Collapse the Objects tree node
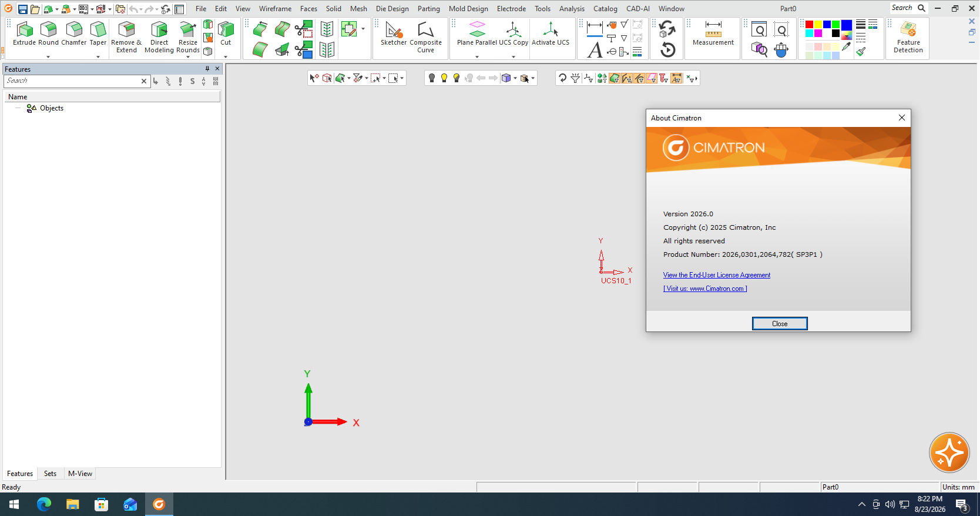The width and height of the screenshot is (980, 516). coord(18,108)
